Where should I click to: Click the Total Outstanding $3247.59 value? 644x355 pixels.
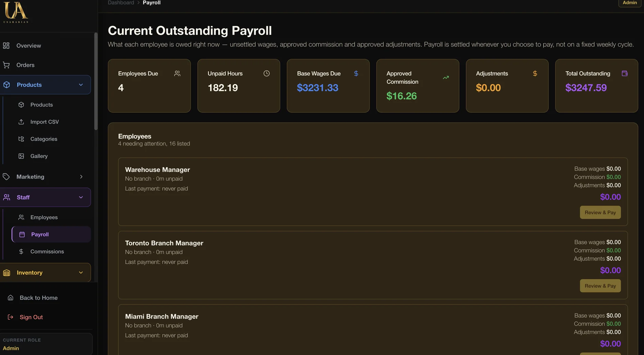(586, 88)
